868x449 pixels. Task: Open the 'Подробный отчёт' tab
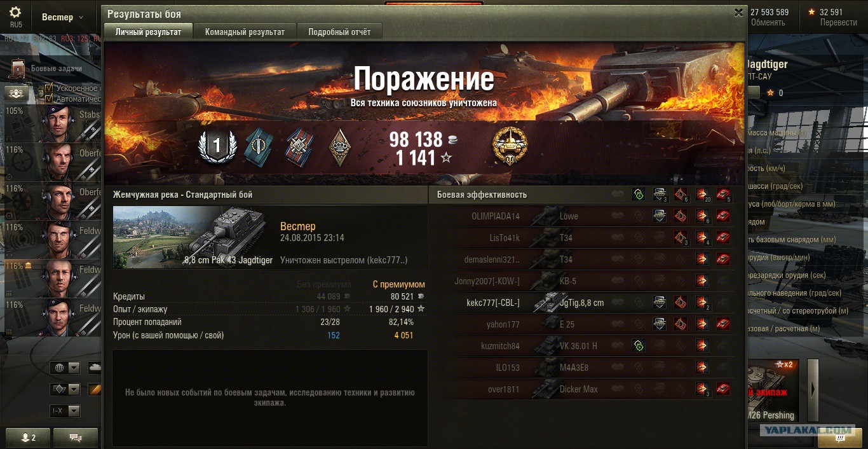coord(339,32)
